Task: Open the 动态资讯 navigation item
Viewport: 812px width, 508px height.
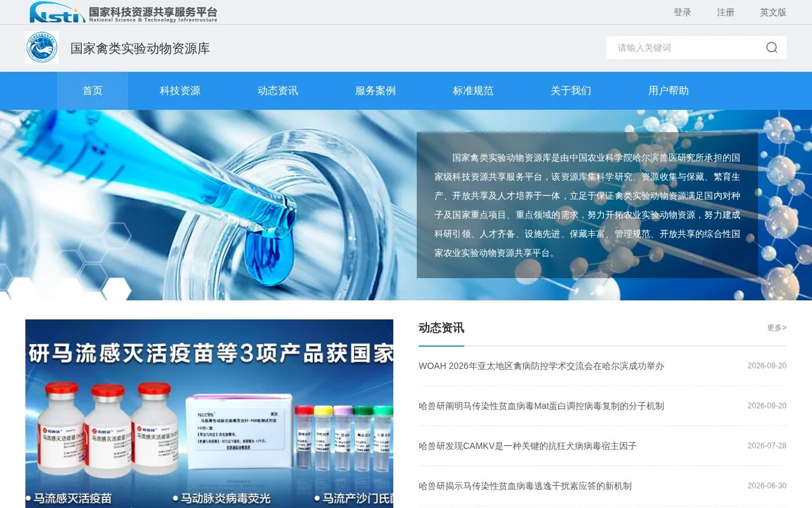Action: tap(278, 91)
